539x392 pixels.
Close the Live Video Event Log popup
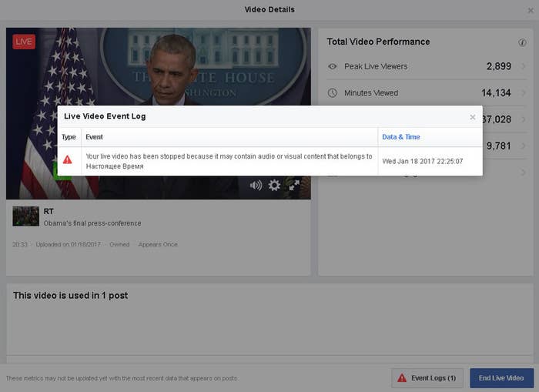pyautogui.click(x=473, y=117)
